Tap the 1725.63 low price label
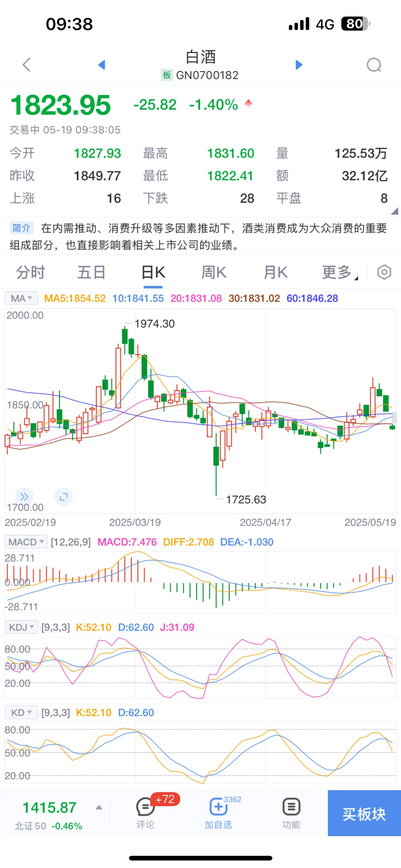Viewport: 401px width, 868px height. (x=246, y=500)
